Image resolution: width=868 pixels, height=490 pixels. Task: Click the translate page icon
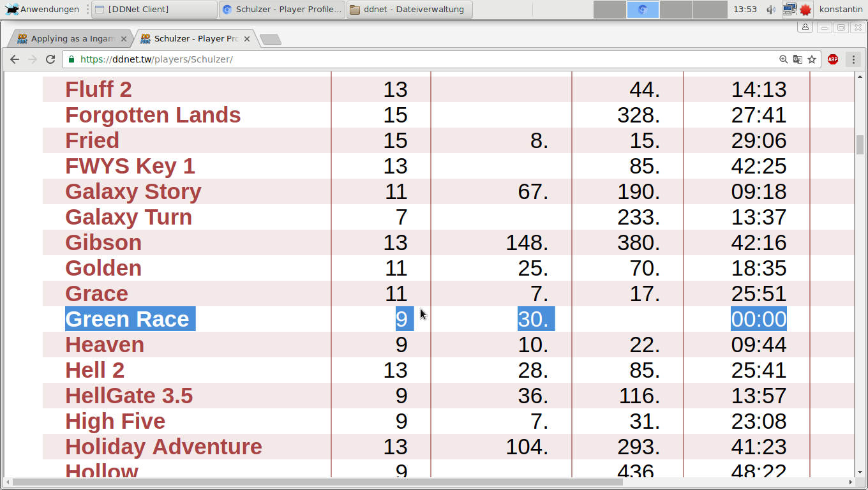pyautogui.click(x=797, y=59)
